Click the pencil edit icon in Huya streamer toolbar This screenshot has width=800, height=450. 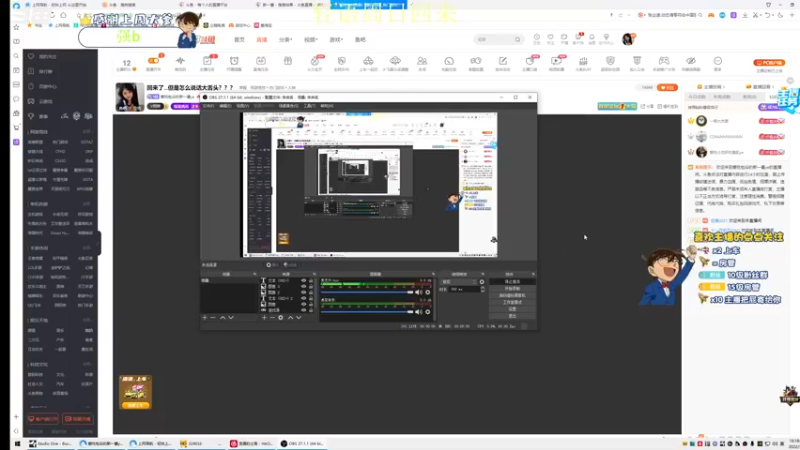coord(503,61)
